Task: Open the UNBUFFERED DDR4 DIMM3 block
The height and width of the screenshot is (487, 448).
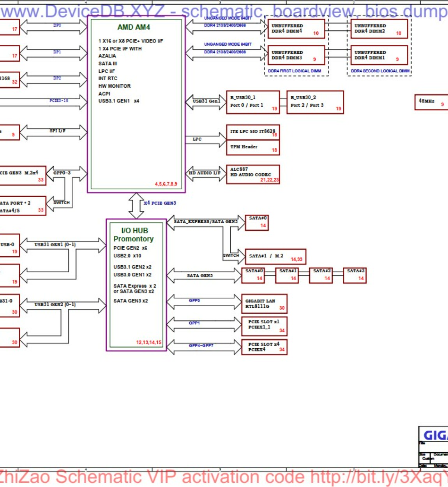Action: (296, 55)
